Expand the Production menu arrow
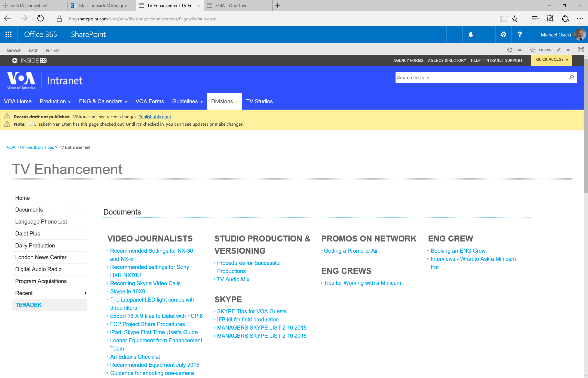The height and width of the screenshot is (378, 588). [x=69, y=102]
